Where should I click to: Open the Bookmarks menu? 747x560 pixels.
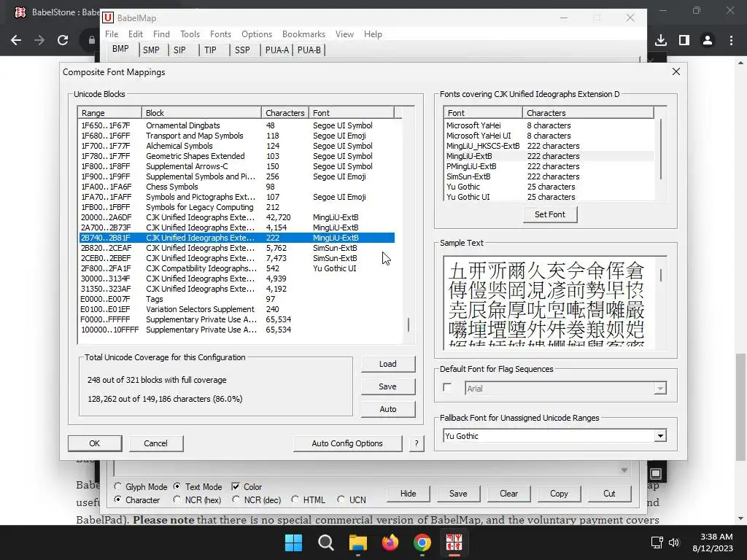[303, 34]
